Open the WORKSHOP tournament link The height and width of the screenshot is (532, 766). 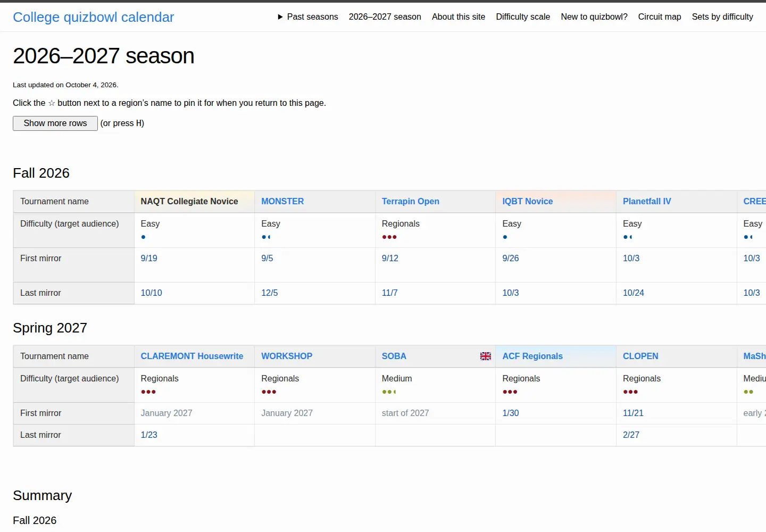point(287,356)
